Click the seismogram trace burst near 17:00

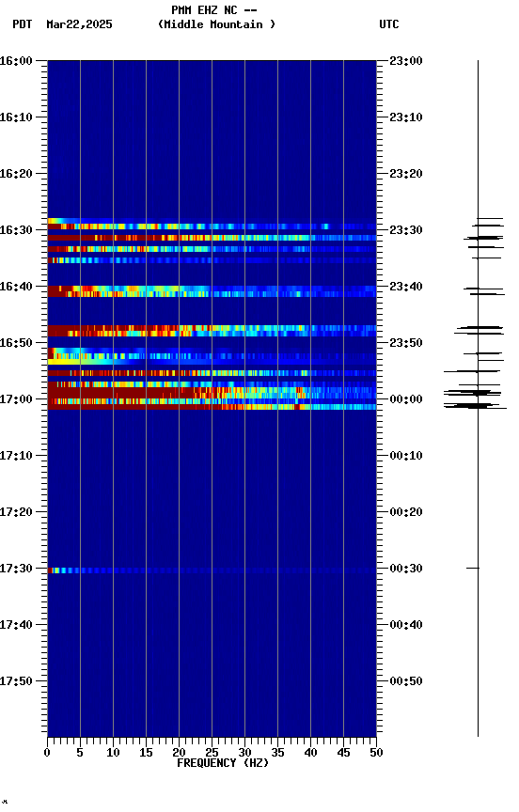click(474, 399)
